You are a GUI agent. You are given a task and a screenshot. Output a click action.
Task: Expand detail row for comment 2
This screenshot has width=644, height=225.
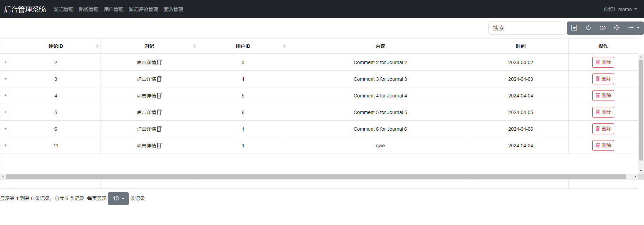(x=6, y=62)
